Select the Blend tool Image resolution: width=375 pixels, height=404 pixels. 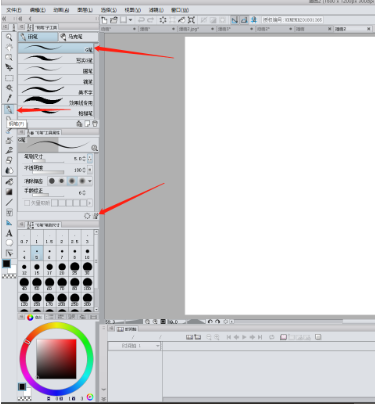click(x=9, y=170)
